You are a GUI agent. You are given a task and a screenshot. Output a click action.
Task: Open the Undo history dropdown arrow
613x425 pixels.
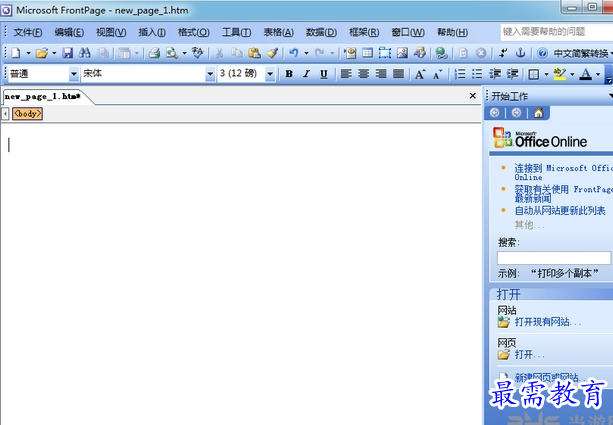(306, 53)
